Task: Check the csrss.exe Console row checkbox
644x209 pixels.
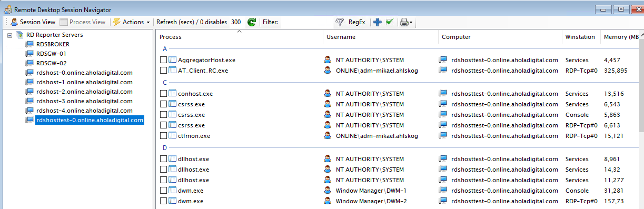Action: point(163,115)
